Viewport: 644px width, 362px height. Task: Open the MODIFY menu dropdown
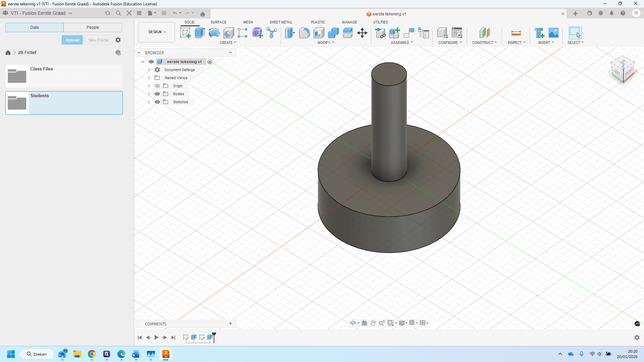(326, 43)
